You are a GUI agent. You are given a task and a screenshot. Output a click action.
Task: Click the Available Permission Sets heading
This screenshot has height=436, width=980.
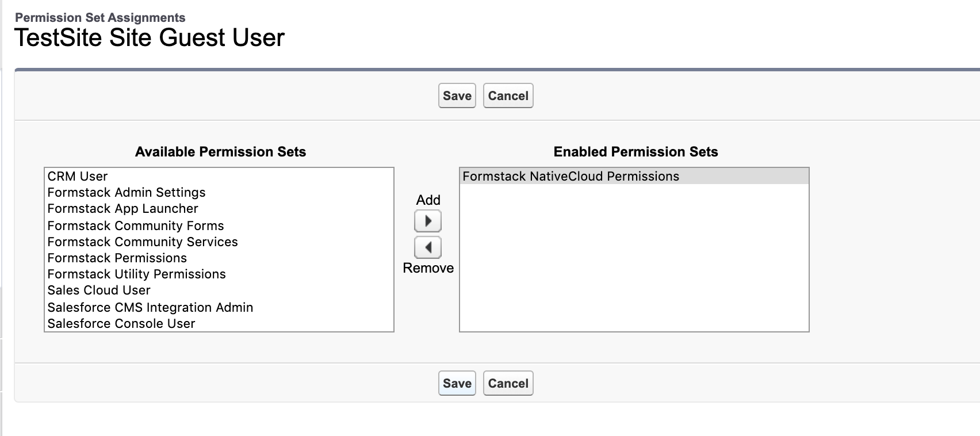point(220,152)
